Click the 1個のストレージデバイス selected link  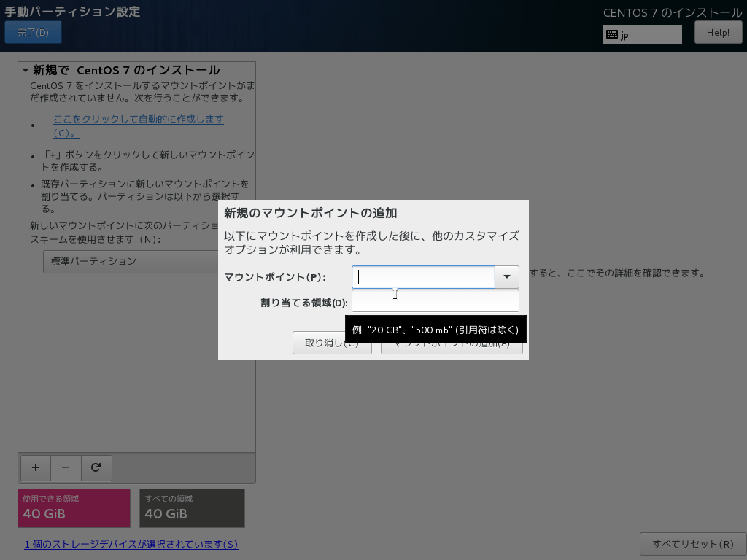tap(131, 544)
